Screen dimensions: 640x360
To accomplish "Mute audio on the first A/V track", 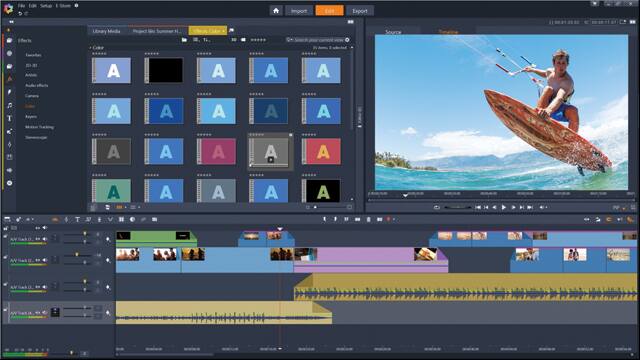I will coord(45,239).
